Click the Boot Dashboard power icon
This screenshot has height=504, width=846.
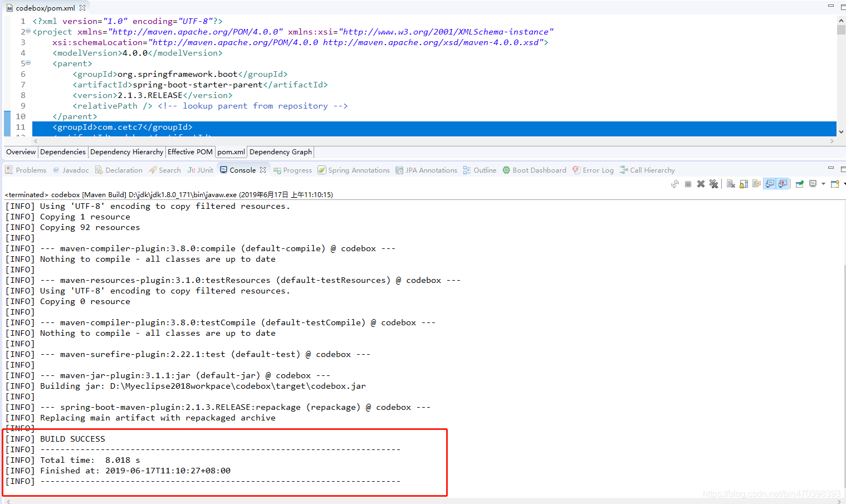coord(506,170)
